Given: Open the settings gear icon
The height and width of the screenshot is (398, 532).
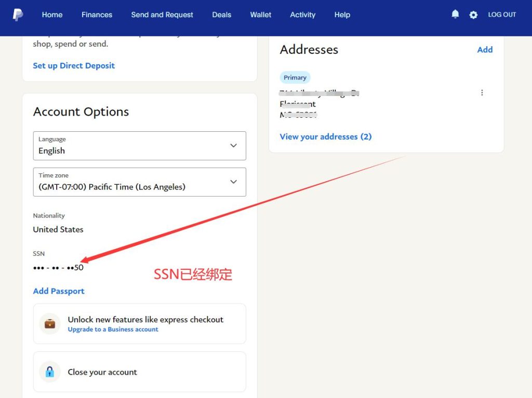Looking at the screenshot, I should point(473,15).
